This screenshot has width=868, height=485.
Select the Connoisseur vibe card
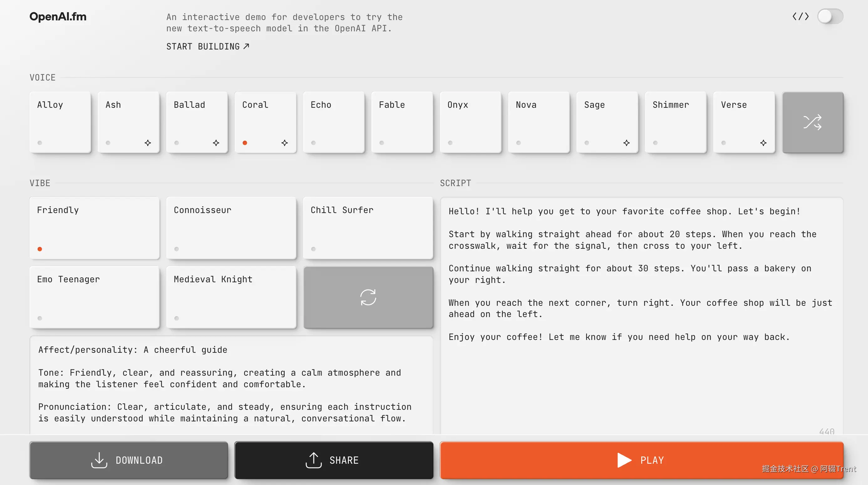pos(231,228)
